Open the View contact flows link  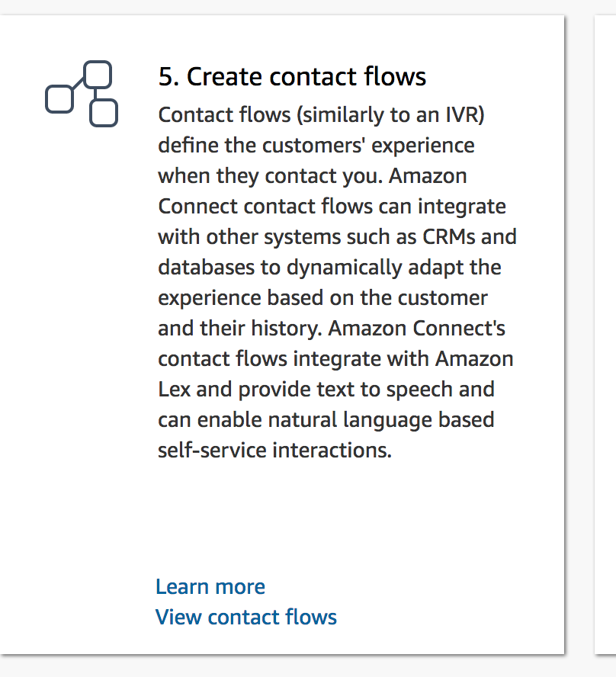tap(246, 617)
